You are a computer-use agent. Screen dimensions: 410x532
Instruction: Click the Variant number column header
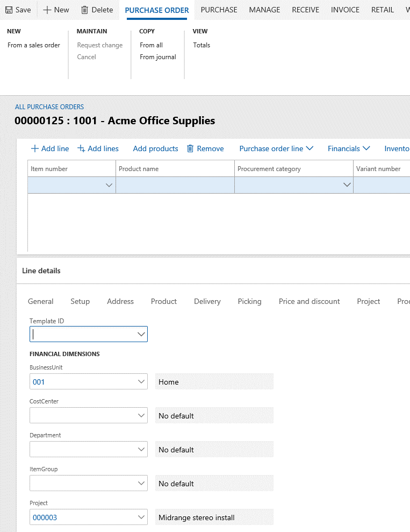(382, 168)
